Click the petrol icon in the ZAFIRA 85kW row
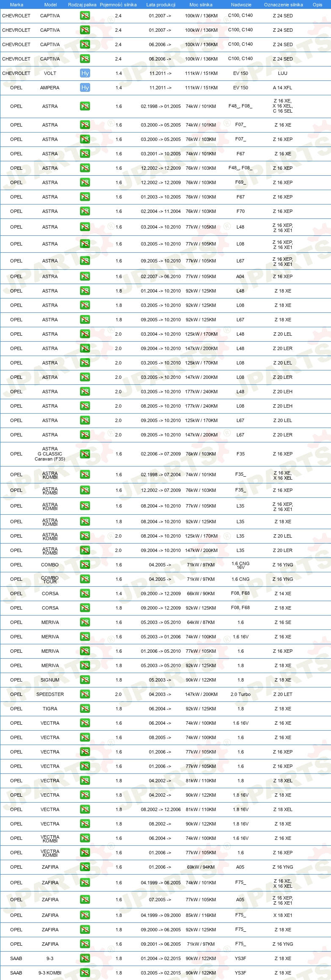The height and width of the screenshot is (980, 331). [x=85, y=915]
